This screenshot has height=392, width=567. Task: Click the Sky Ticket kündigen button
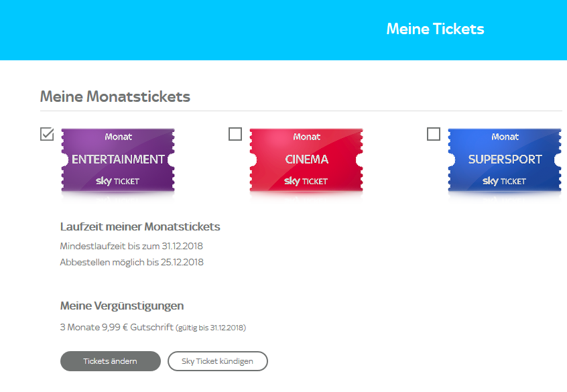pyautogui.click(x=218, y=361)
